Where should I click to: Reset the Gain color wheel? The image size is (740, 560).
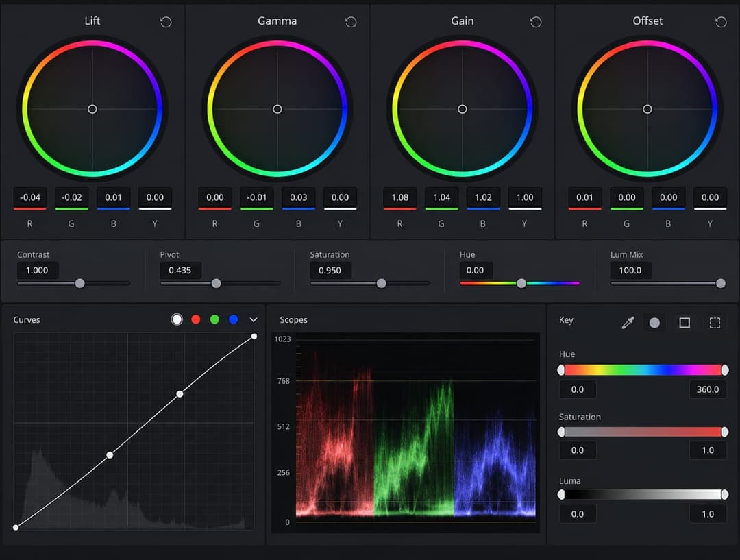click(536, 22)
